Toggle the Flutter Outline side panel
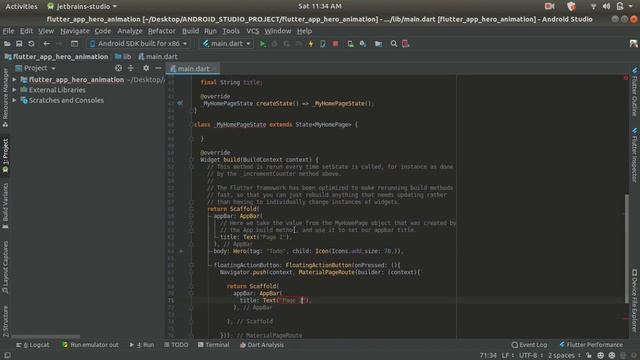 tap(635, 92)
